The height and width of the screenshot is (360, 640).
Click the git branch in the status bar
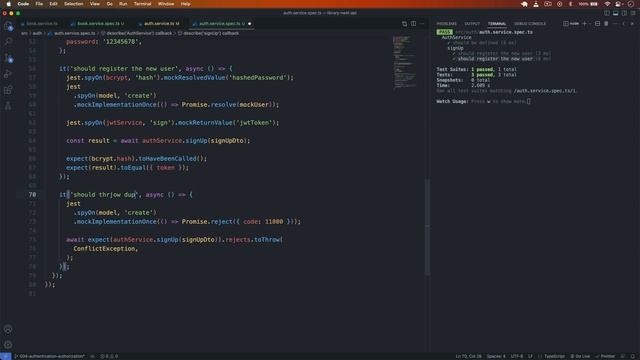(50, 356)
